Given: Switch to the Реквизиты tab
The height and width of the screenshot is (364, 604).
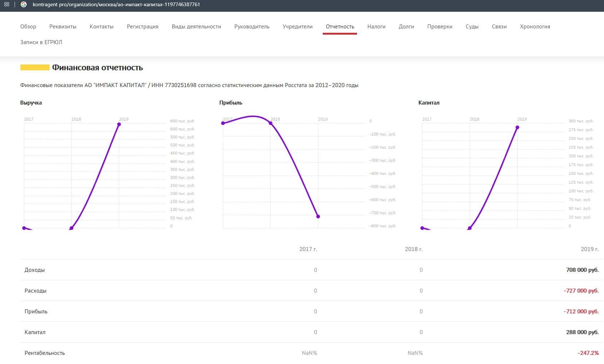Looking at the screenshot, I should pyautogui.click(x=63, y=27).
